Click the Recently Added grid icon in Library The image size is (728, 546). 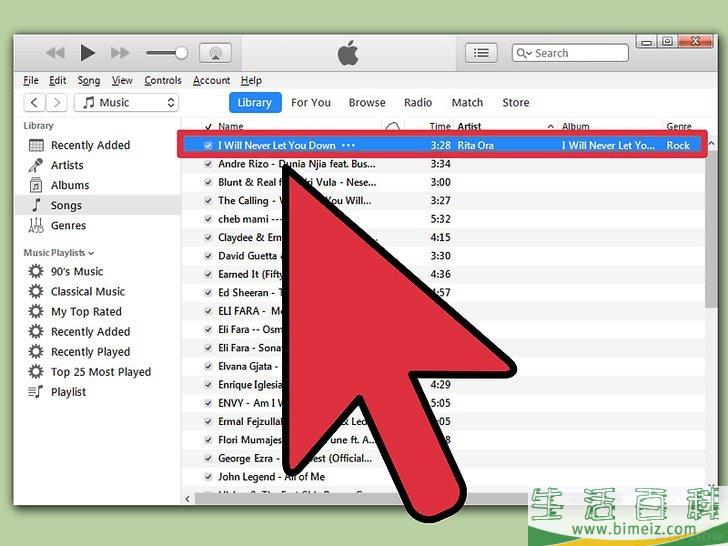pyautogui.click(x=36, y=145)
